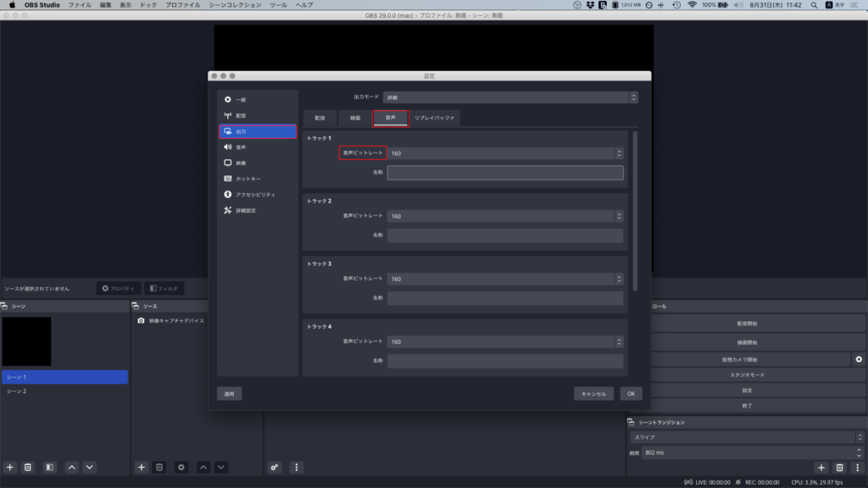Click virtual camera settings gear icon

tap(858, 359)
